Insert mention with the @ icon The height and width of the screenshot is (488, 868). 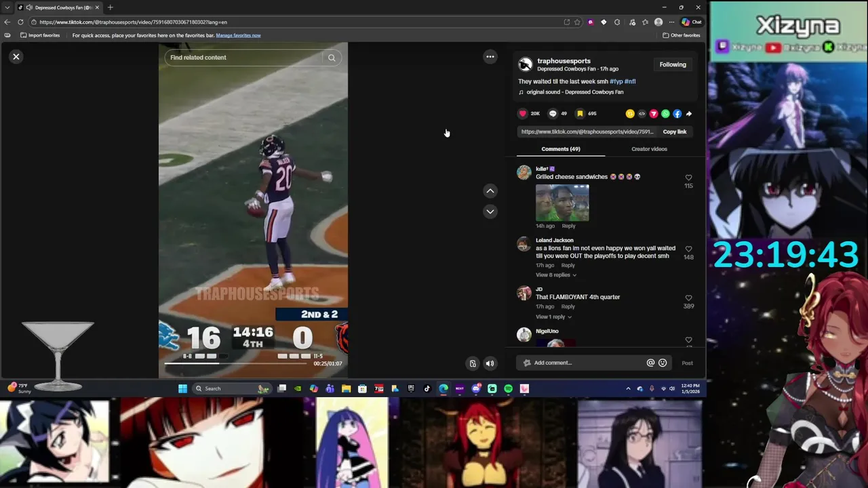[650, 363]
